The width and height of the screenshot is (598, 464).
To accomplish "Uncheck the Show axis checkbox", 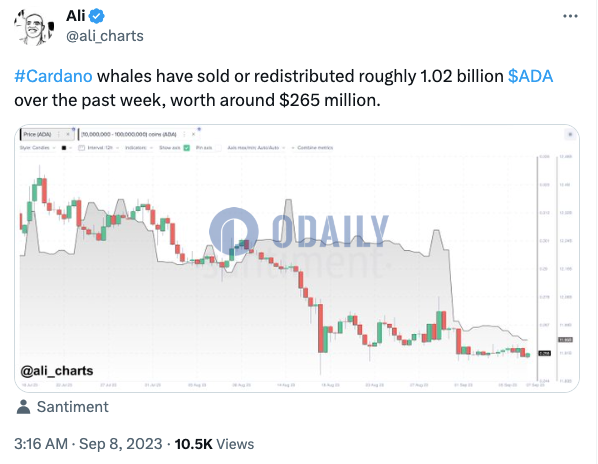I will 186,148.
